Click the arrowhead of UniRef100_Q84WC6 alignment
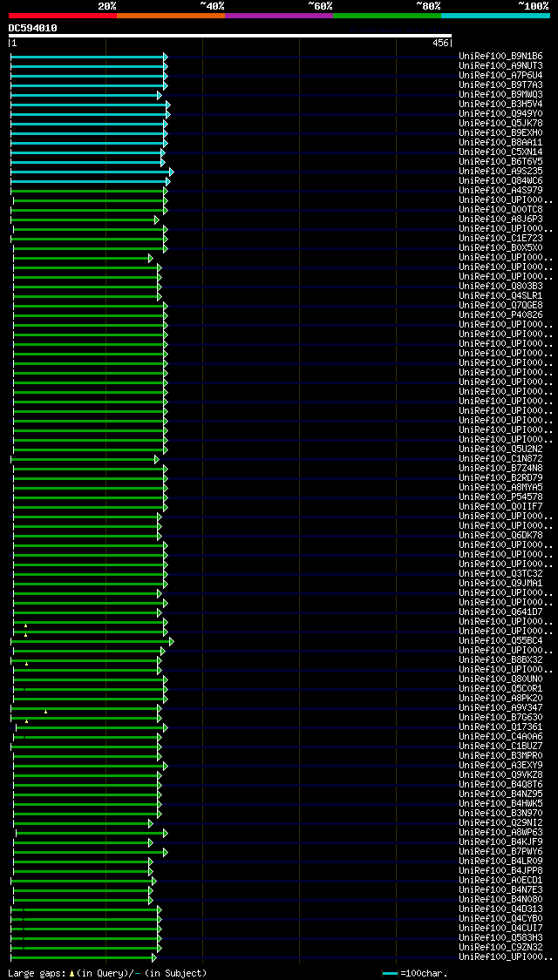The image size is (558, 980). pyautogui.click(x=168, y=181)
